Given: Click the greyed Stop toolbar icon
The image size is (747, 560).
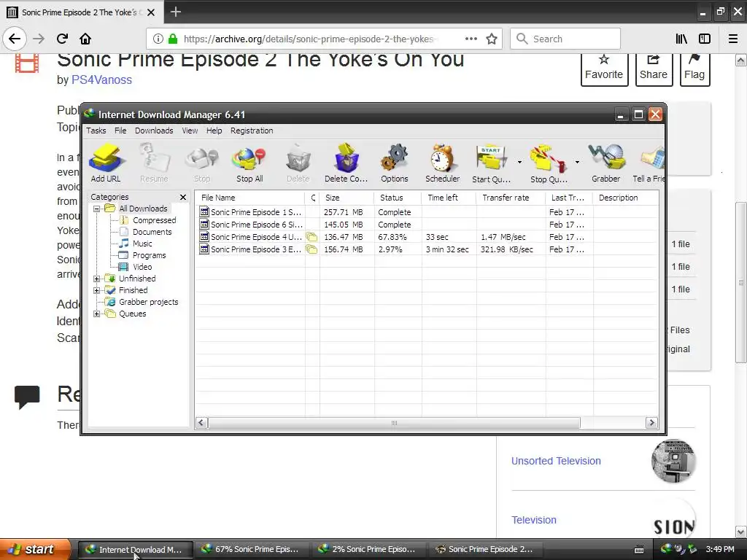Looking at the screenshot, I should point(202,163).
